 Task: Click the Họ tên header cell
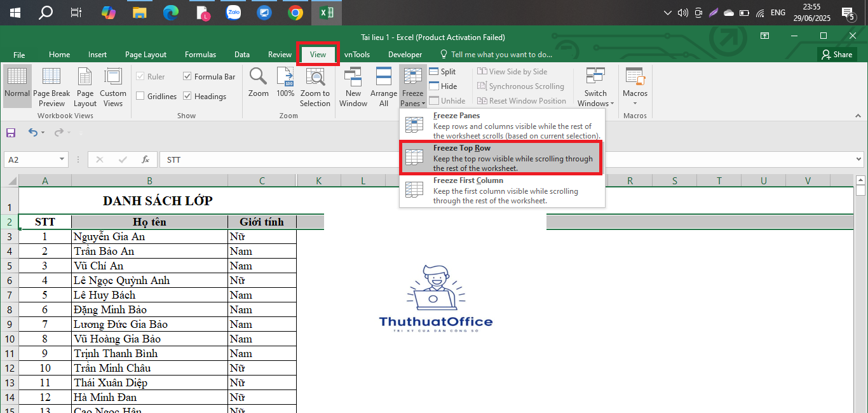(149, 222)
